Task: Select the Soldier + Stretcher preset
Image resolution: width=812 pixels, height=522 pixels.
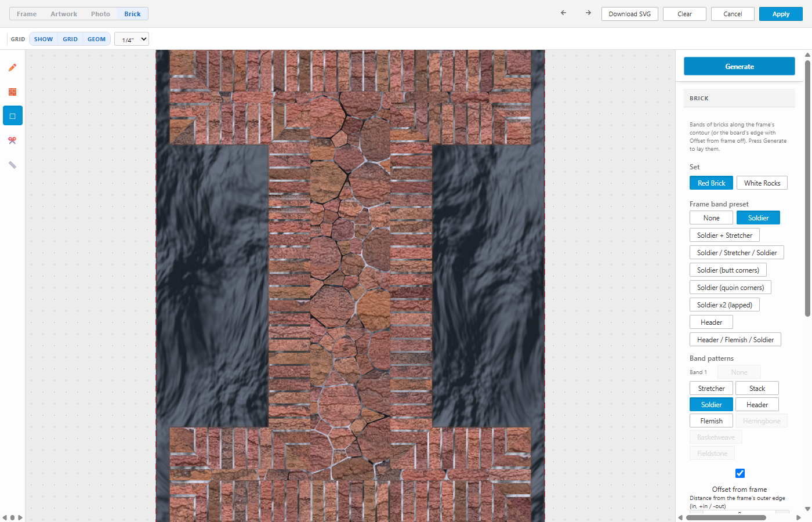Action: click(x=724, y=235)
